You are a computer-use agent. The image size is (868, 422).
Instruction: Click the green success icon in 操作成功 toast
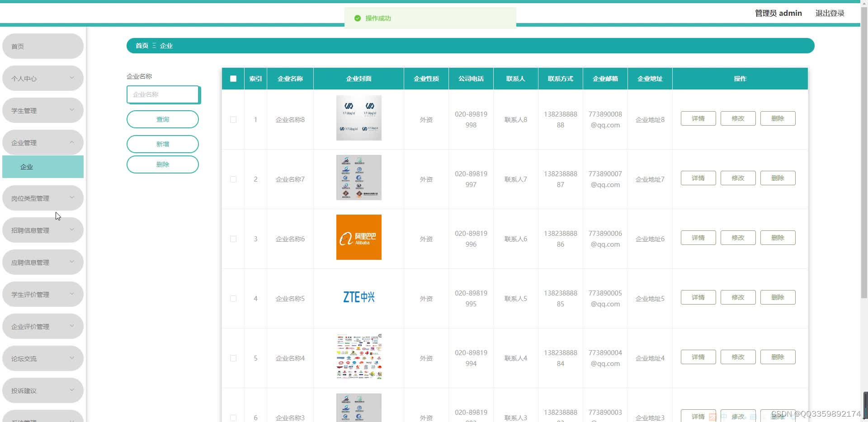(x=358, y=18)
